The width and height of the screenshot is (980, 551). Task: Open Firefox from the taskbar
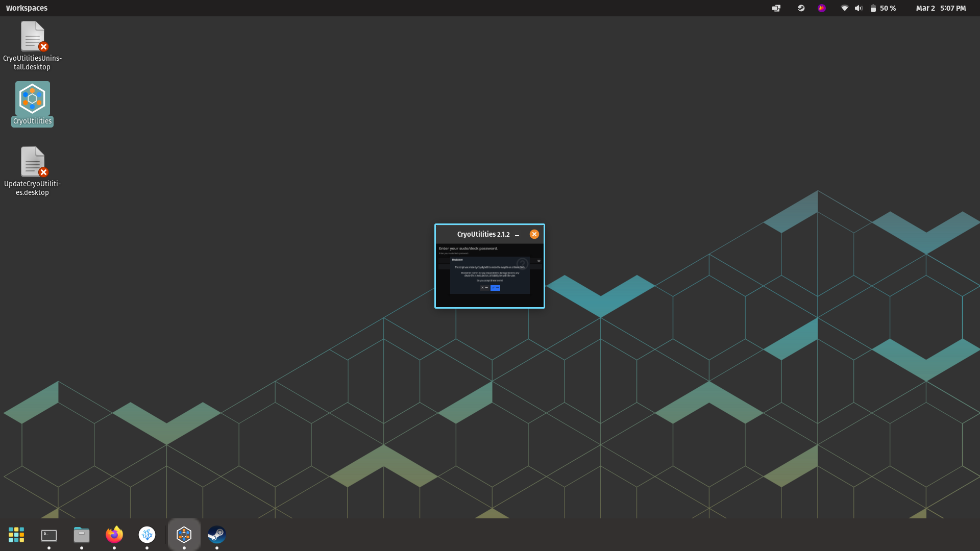point(114,535)
